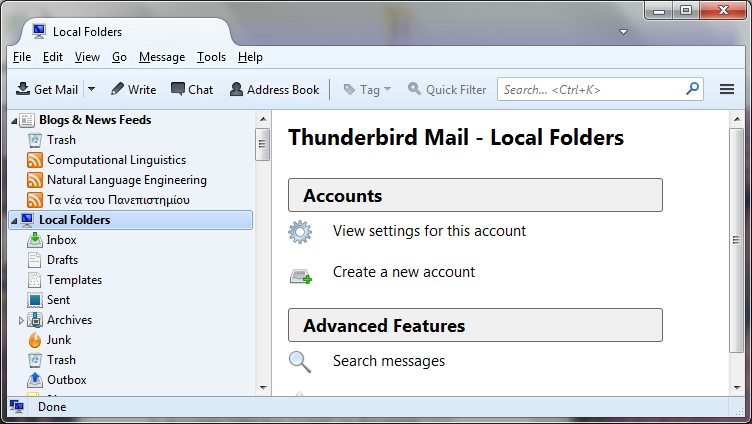
Task: Click the Inbox folder icon
Action: 35,240
